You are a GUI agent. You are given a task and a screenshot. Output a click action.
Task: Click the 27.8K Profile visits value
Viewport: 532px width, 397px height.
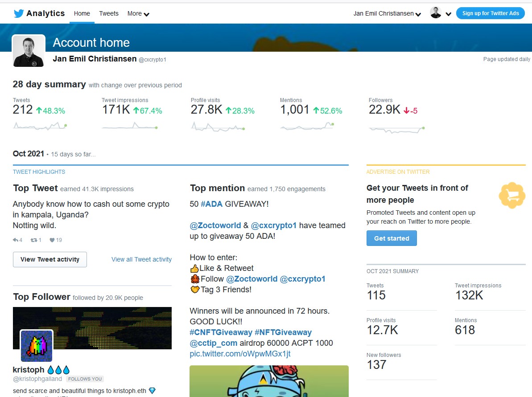click(206, 110)
